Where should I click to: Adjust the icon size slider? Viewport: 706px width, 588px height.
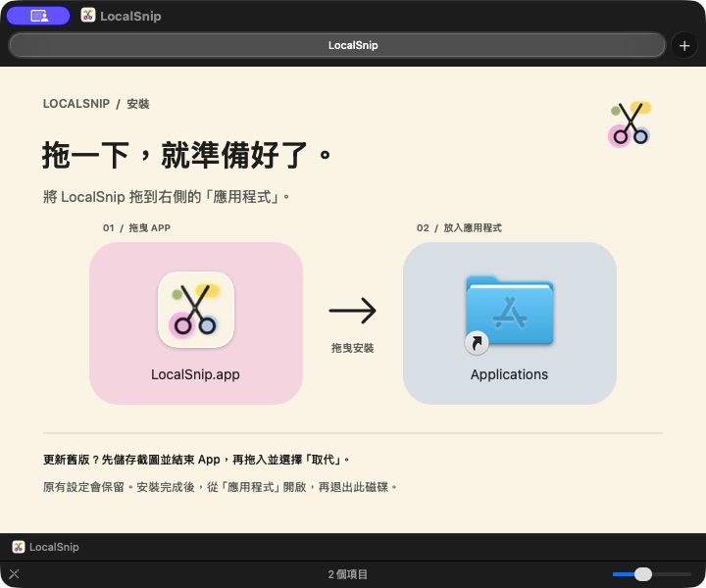pyautogui.click(x=642, y=574)
